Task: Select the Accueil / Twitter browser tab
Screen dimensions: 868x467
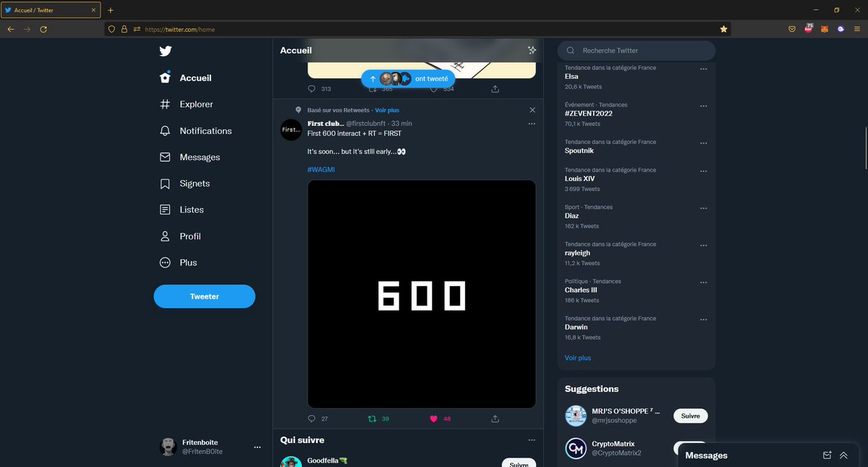Action: [51, 11]
